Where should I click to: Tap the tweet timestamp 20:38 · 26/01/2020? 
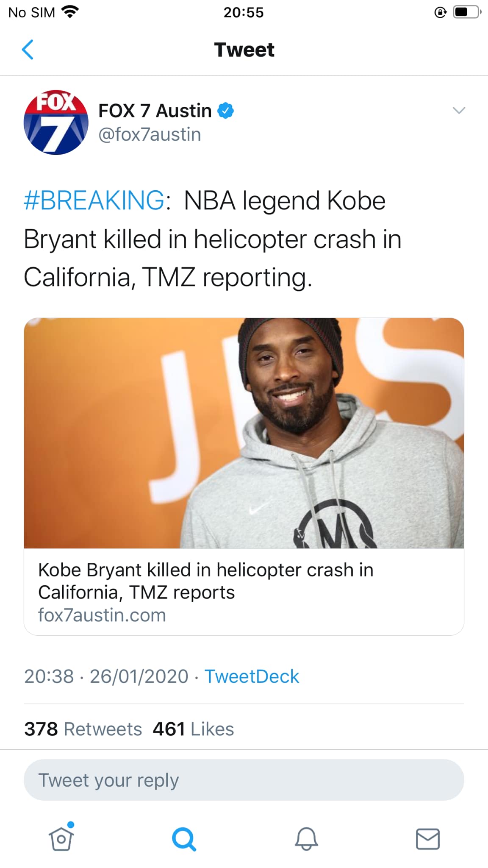[106, 676]
